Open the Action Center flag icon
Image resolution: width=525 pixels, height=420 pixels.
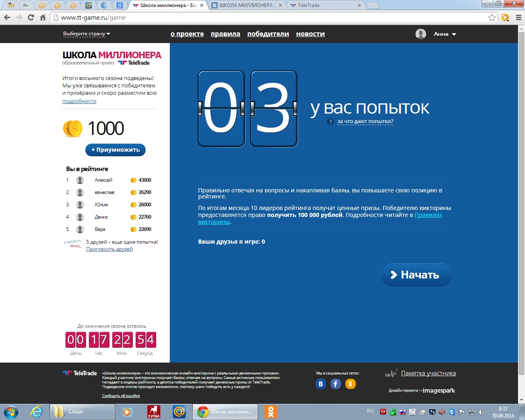point(462,412)
